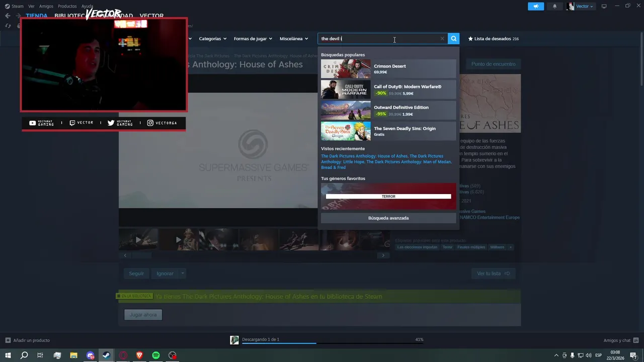Image resolution: width=644 pixels, height=362 pixels.
Task: Open the Ver menu
Action: click(x=31, y=6)
